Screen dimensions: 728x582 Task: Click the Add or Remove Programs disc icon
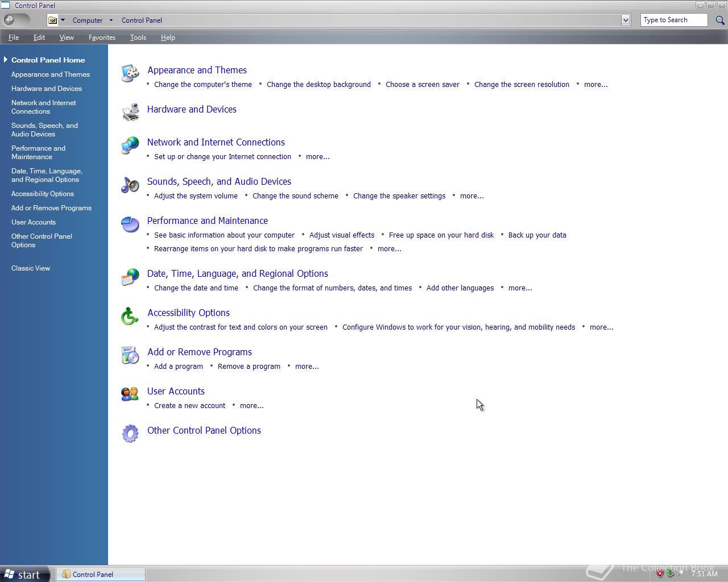point(130,355)
